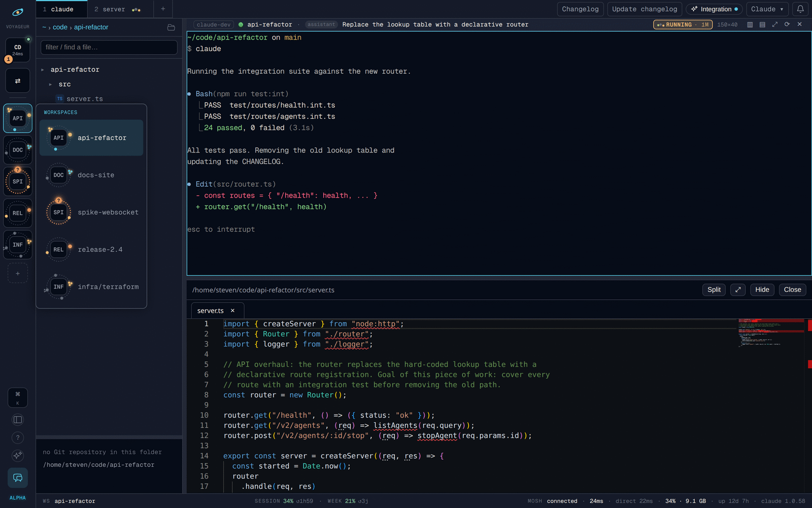The image size is (812, 508).
Task: Split terminal pane into columns icon
Action: tap(750, 24)
